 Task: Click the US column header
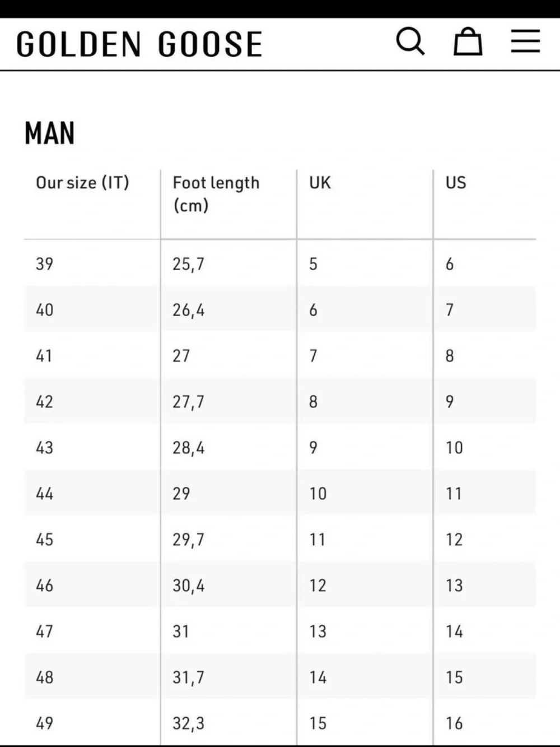[456, 183]
